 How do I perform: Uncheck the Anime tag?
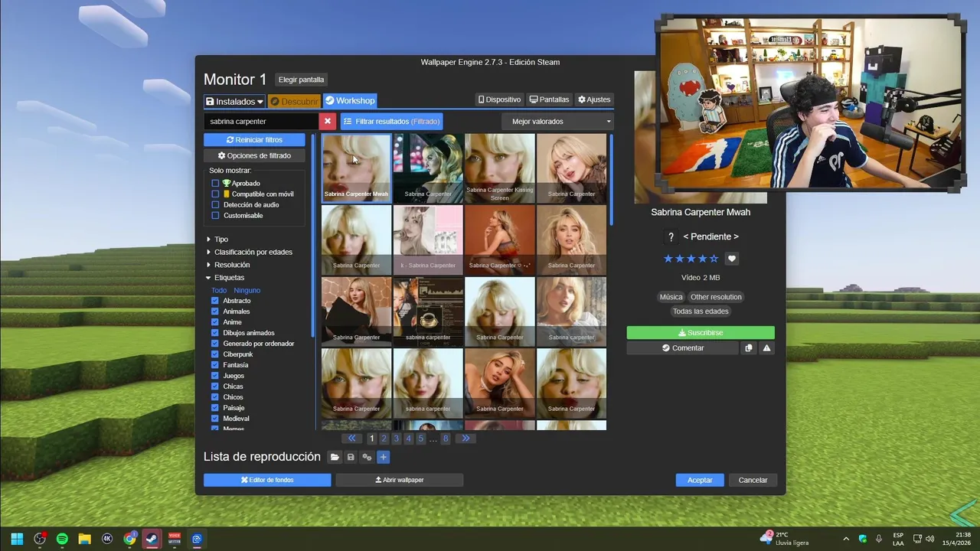[x=215, y=322]
